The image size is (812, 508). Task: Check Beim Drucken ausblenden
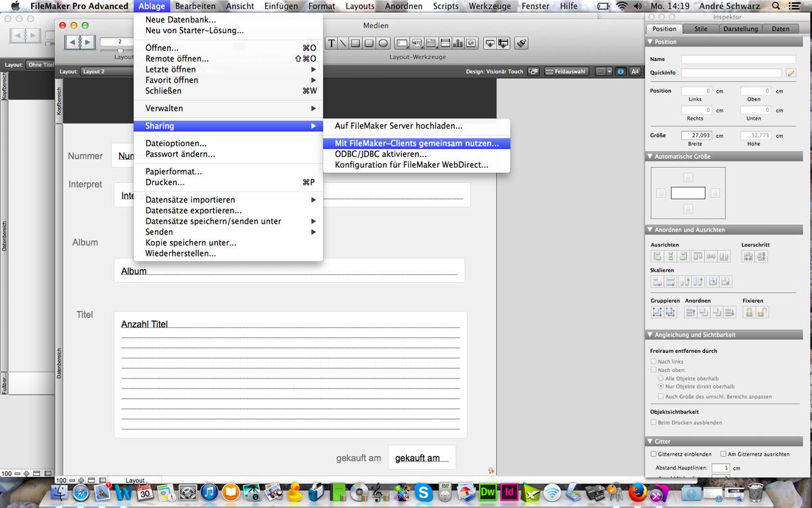click(654, 422)
